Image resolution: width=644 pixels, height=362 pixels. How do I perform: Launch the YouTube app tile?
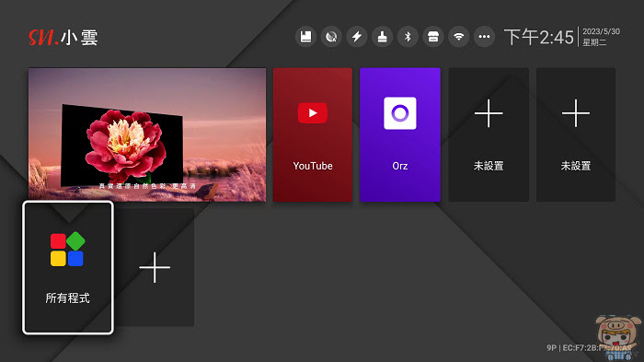(x=313, y=134)
